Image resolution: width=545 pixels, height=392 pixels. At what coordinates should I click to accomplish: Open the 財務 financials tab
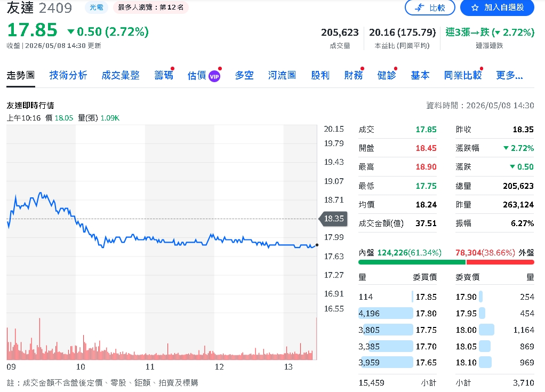354,75
